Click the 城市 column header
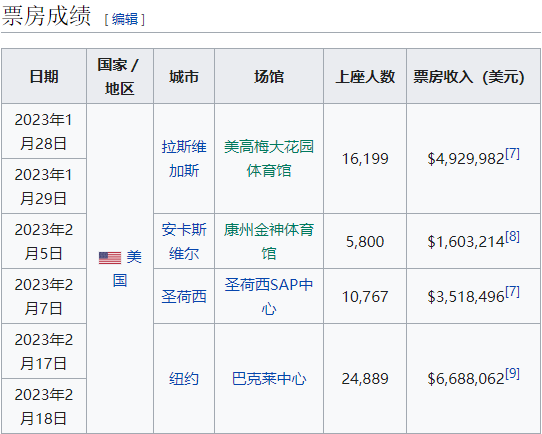 (x=184, y=76)
